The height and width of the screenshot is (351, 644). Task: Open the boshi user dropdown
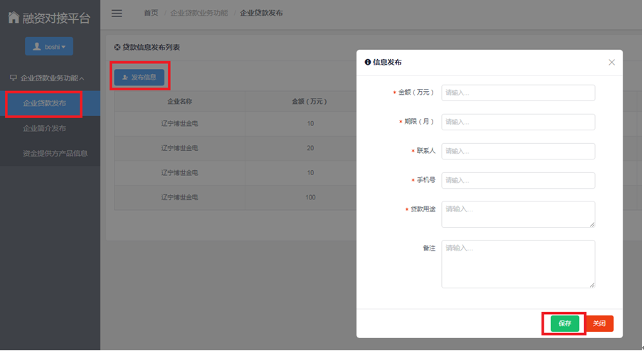click(49, 47)
